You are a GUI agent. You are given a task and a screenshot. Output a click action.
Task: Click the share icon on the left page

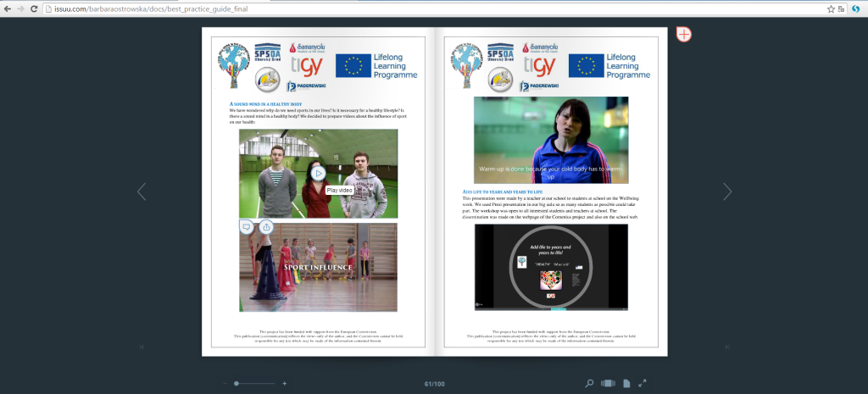[x=266, y=225]
